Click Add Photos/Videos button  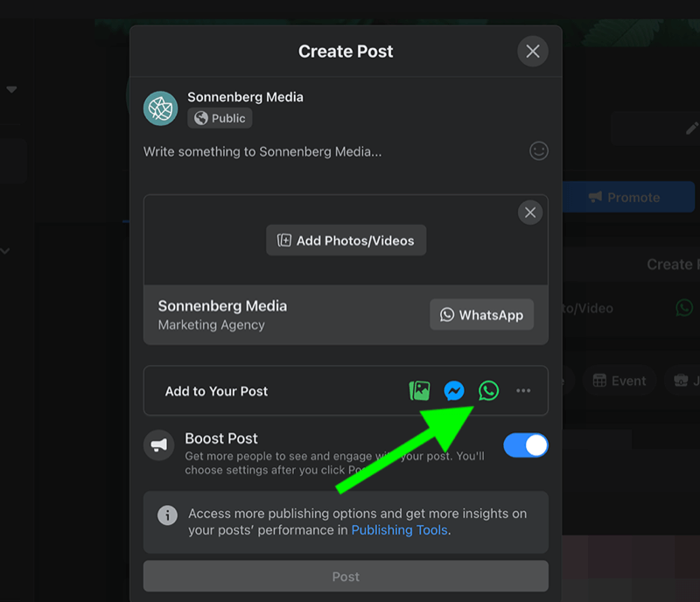point(346,241)
